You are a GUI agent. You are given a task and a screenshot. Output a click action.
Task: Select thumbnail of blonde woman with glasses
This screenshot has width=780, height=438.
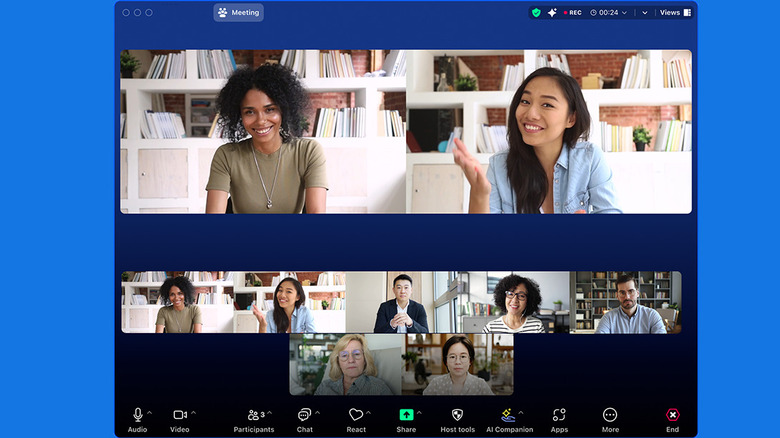[346, 364]
